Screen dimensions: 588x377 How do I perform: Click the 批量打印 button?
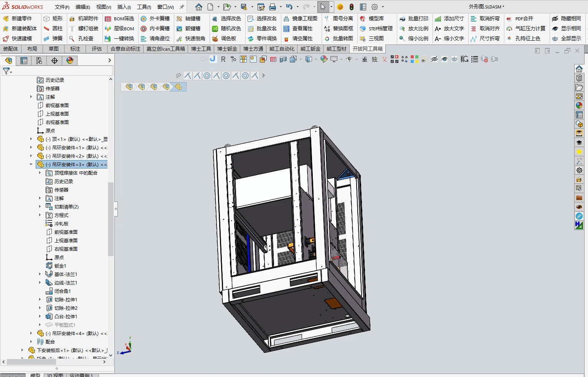pos(414,18)
